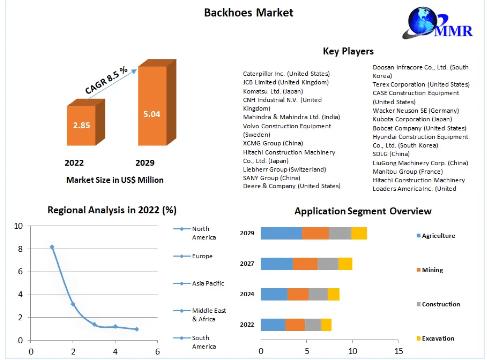487x360 pixels.
Task: Click the yellow Excavation legend square
Action: (x=419, y=338)
